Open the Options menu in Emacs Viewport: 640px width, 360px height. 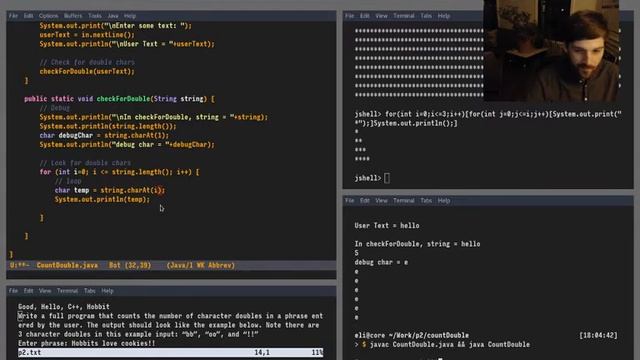[x=49, y=16]
